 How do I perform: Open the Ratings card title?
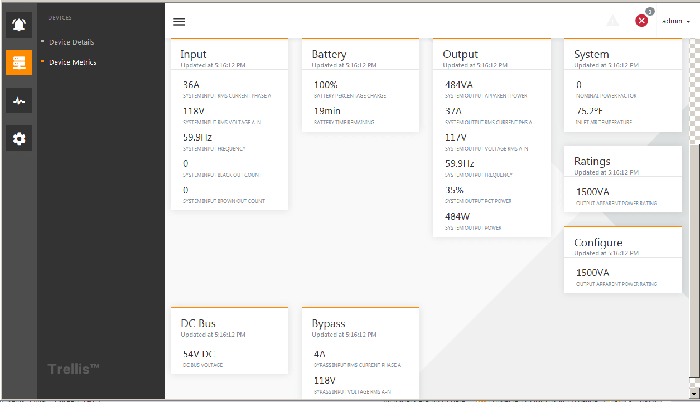coord(592,161)
